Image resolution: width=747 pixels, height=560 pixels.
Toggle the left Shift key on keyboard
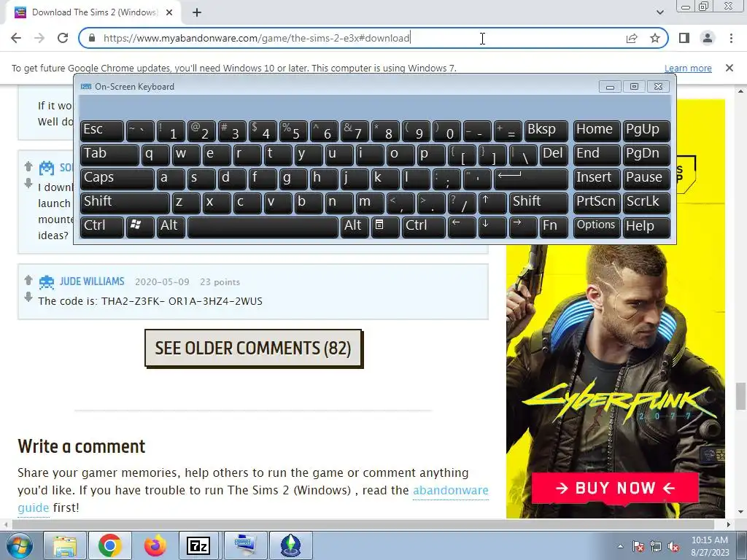[125, 203]
